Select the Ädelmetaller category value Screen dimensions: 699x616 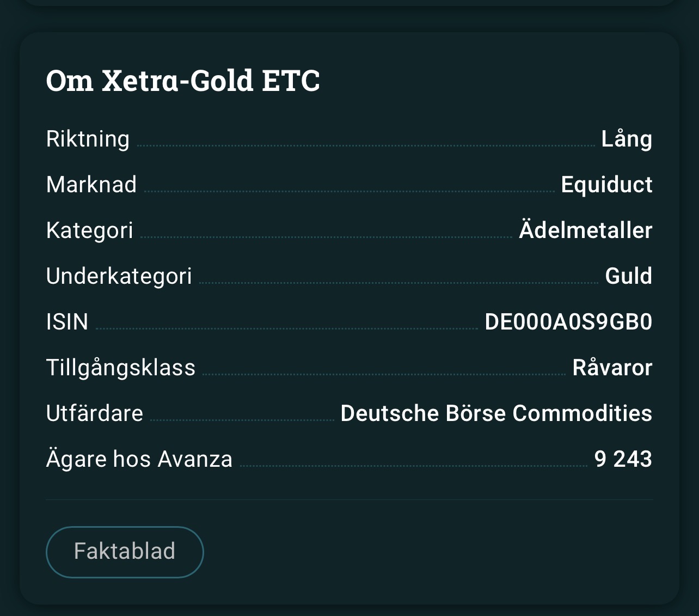coord(585,230)
